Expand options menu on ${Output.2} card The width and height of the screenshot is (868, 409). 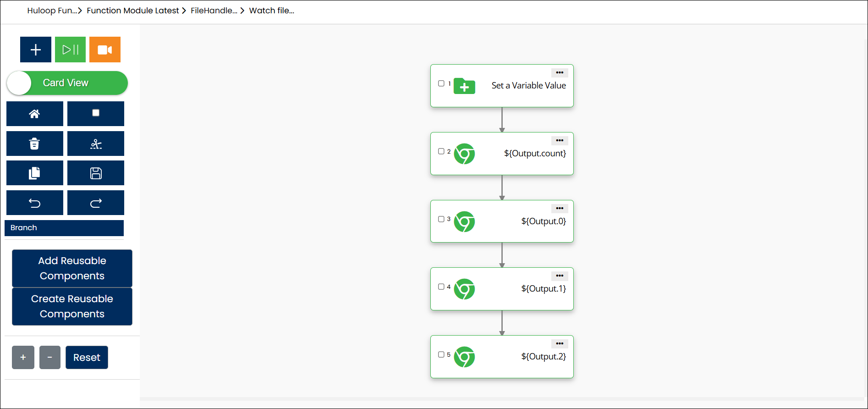click(560, 344)
